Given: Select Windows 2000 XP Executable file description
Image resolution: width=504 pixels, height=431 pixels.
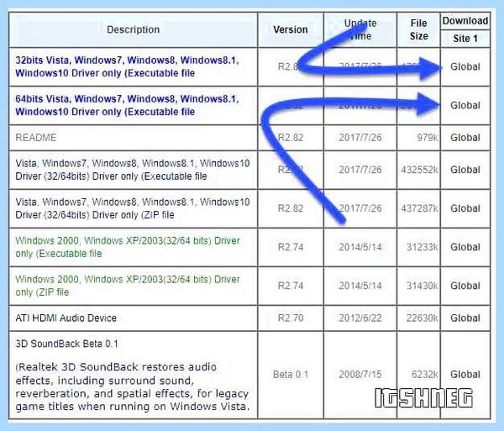Looking at the screenshot, I should [x=128, y=247].
